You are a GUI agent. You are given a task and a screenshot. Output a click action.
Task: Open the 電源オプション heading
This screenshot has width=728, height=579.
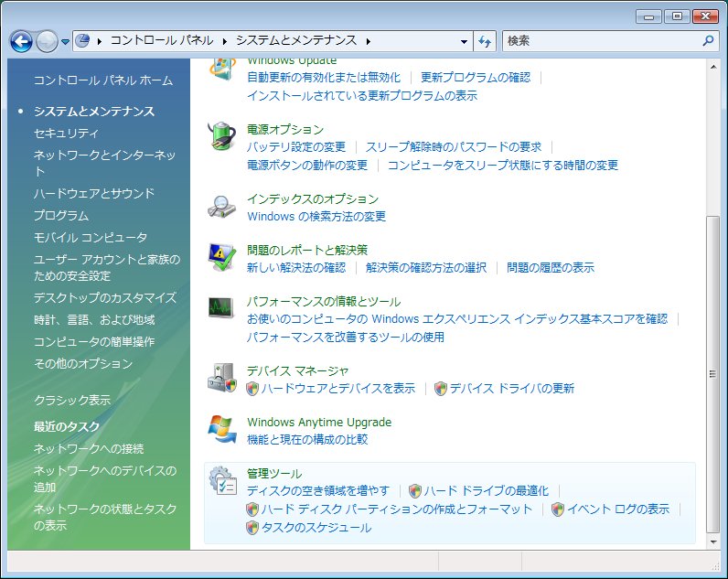pyautogui.click(x=285, y=129)
